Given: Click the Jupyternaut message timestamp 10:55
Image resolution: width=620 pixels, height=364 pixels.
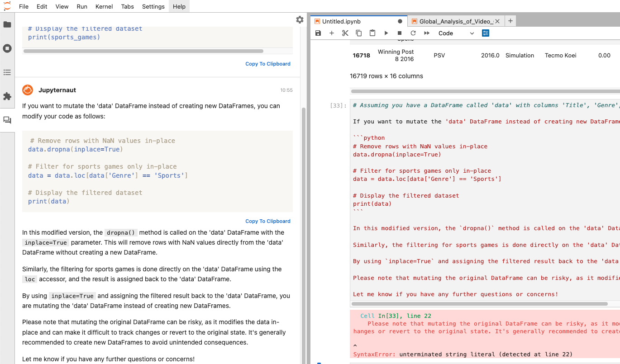Looking at the screenshot, I should [x=286, y=90].
